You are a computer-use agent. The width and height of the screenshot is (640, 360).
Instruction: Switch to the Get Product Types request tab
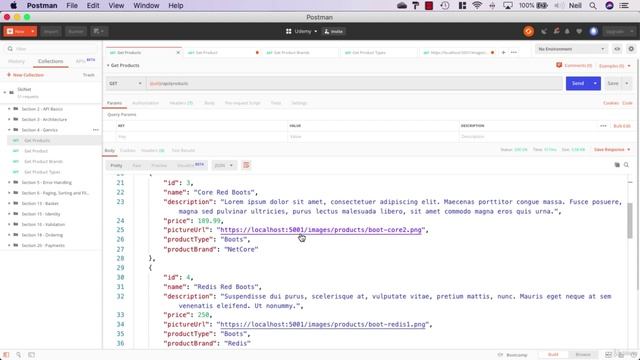click(x=369, y=53)
